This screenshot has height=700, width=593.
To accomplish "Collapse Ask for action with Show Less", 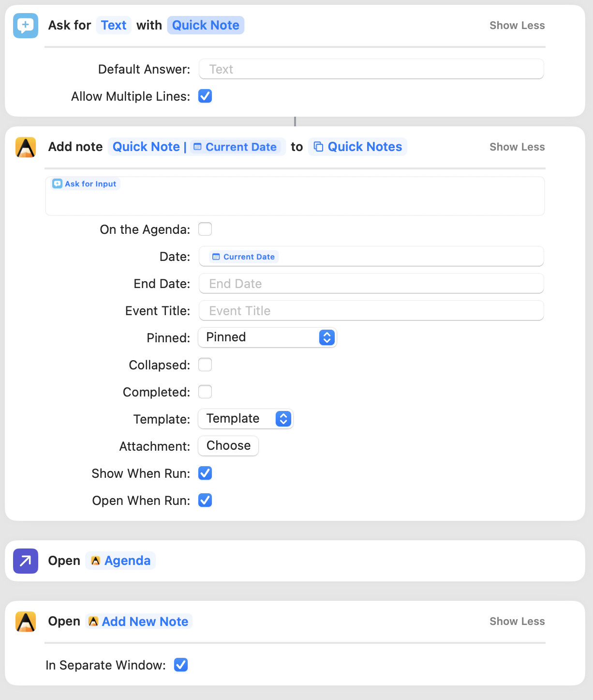I will coord(517,26).
